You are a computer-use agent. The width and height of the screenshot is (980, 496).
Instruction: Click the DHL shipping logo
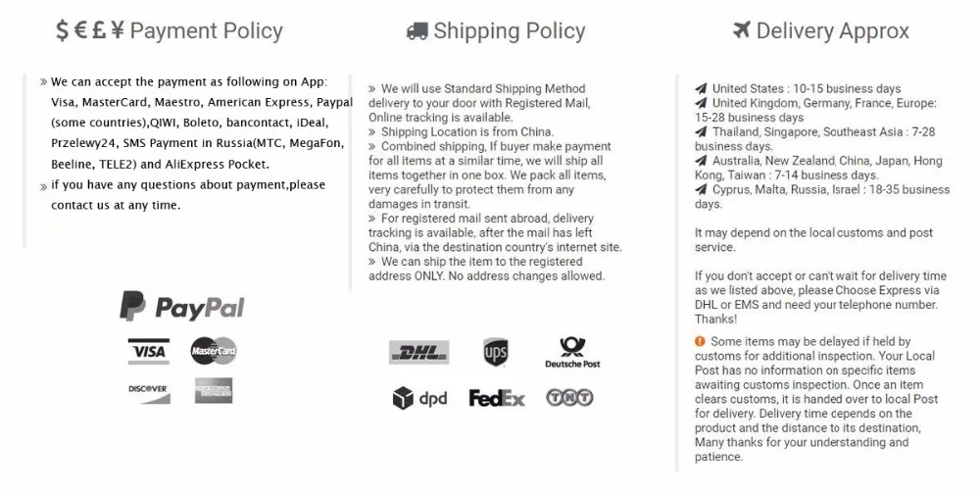tap(418, 353)
